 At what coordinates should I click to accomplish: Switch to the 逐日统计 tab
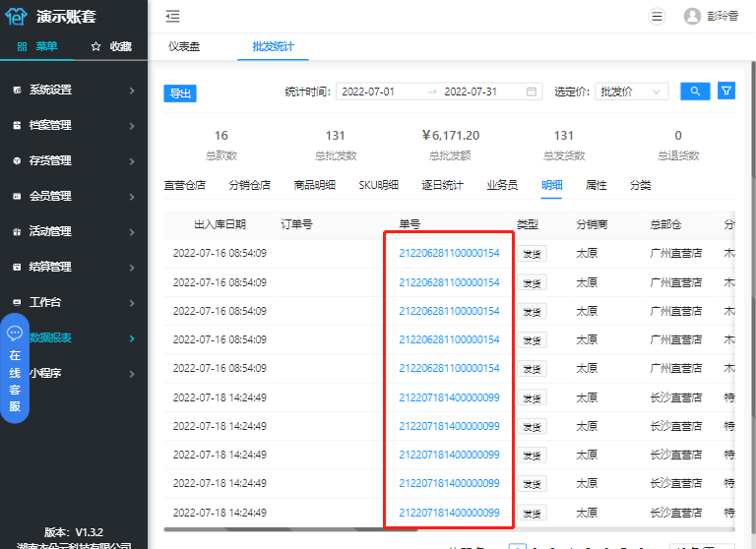tap(443, 185)
